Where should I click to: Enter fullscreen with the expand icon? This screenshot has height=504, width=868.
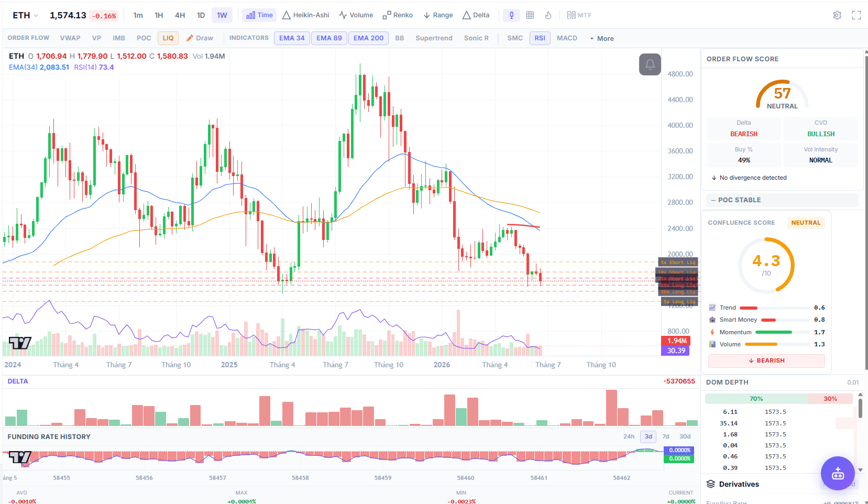856,15
